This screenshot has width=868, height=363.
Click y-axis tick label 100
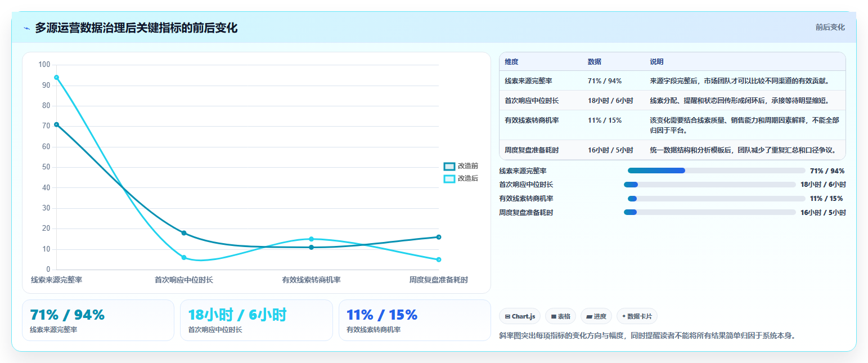(x=44, y=65)
